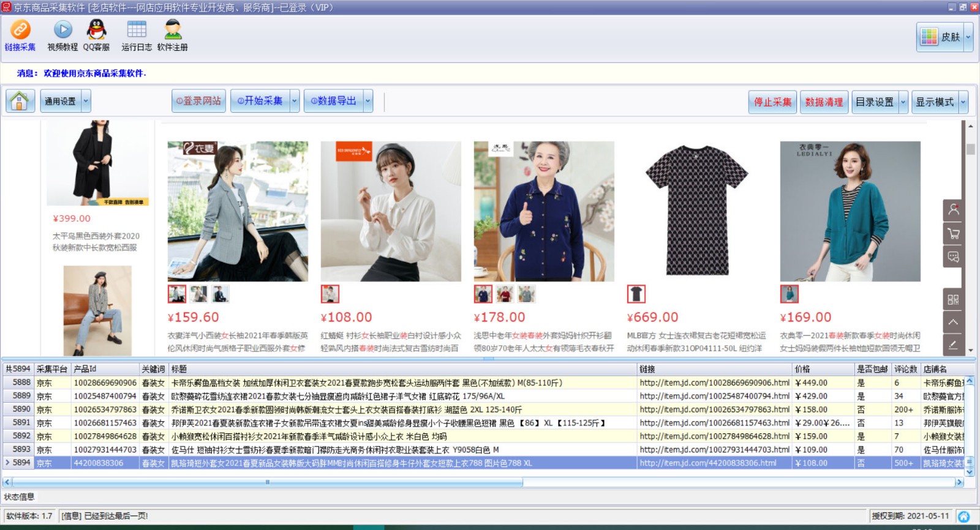Open the 皮肤 skin selector
980x530 pixels.
click(x=940, y=37)
